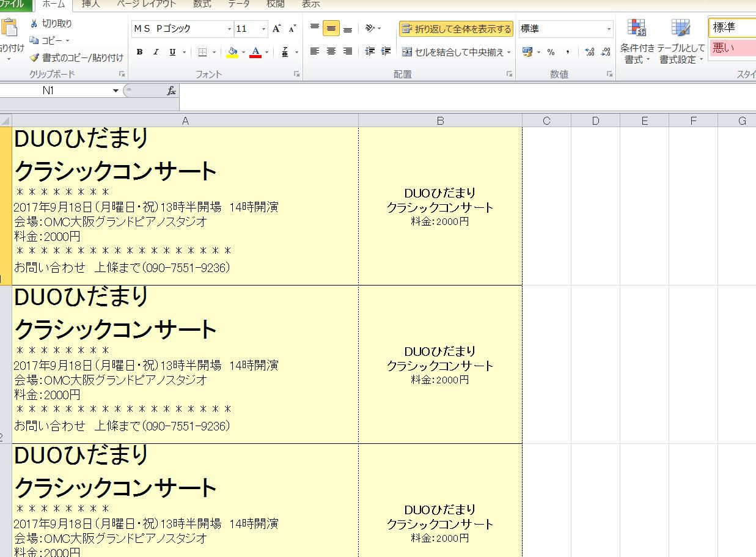The width and height of the screenshot is (756, 557).
Task: Apply the 悪い (Bad) cell style
Action: tap(732, 48)
